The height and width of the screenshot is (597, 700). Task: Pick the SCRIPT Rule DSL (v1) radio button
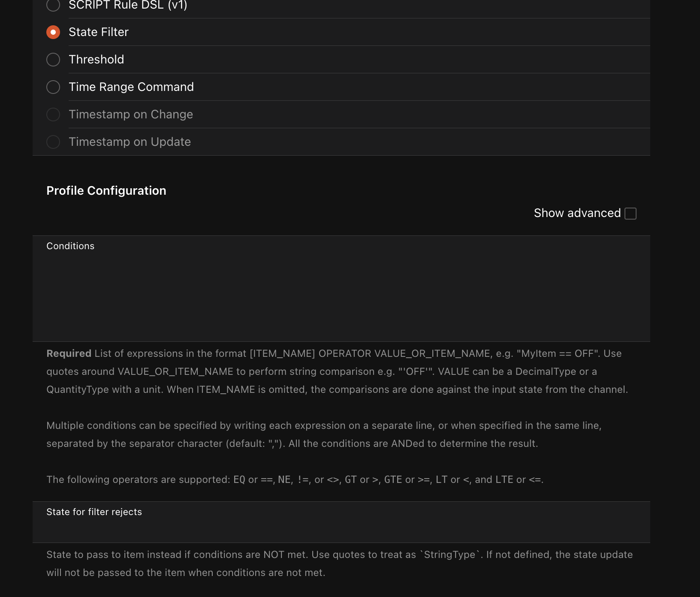(x=53, y=5)
